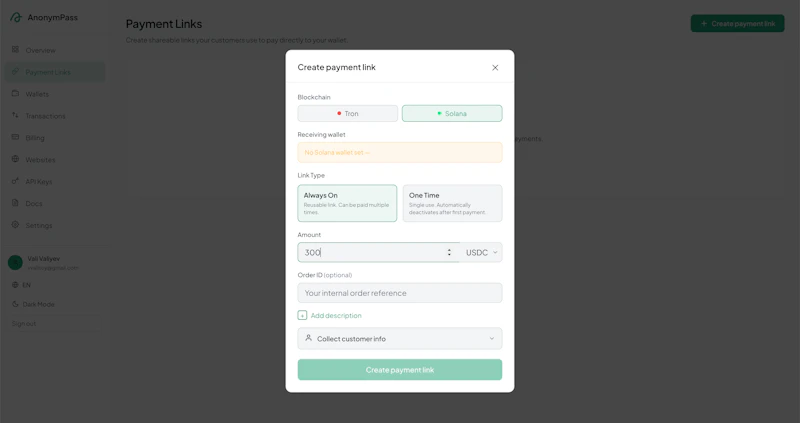
Task: Click the Add description link
Action: coord(336,315)
